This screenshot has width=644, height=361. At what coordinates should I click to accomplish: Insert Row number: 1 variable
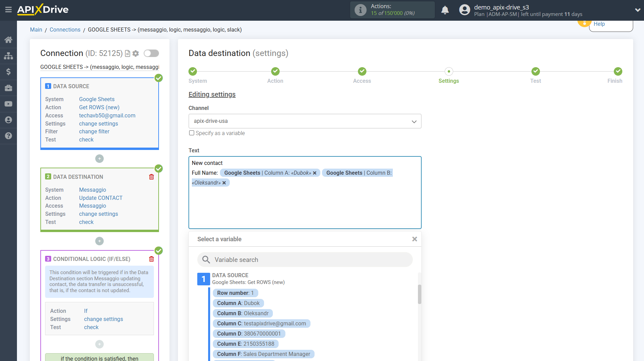coord(235,293)
